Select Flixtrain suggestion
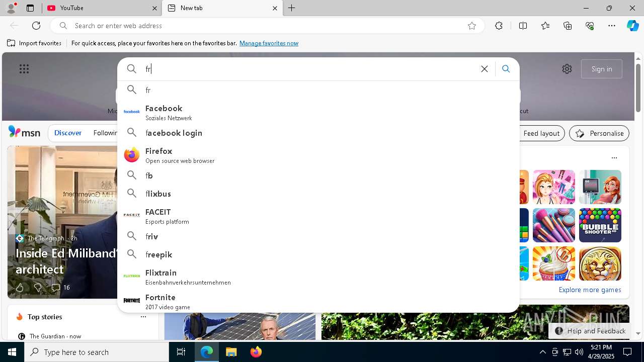 [318, 277]
